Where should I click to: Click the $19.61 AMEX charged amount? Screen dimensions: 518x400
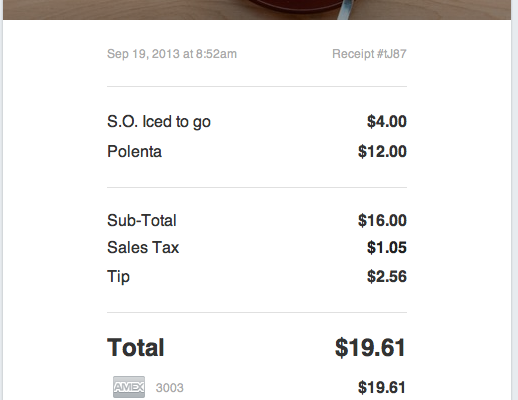382,387
